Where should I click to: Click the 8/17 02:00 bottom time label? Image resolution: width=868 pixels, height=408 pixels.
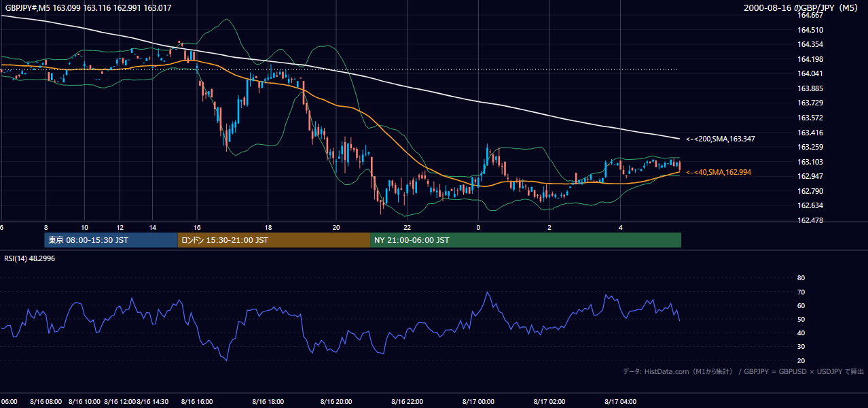point(549,402)
